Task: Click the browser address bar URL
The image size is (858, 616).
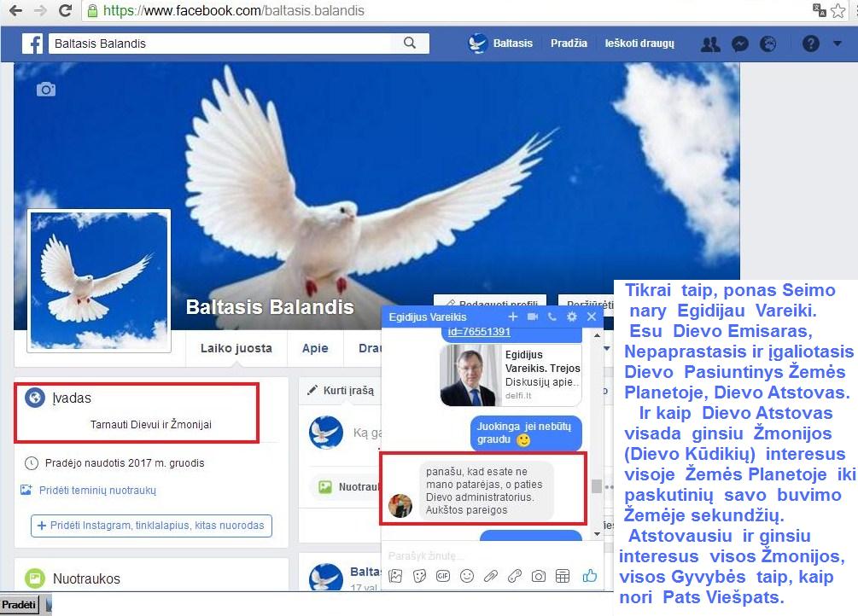Action: (x=234, y=10)
